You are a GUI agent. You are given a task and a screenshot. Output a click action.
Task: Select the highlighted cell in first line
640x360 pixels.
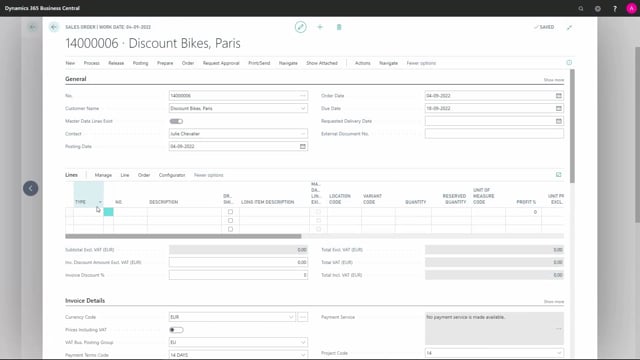click(109, 212)
